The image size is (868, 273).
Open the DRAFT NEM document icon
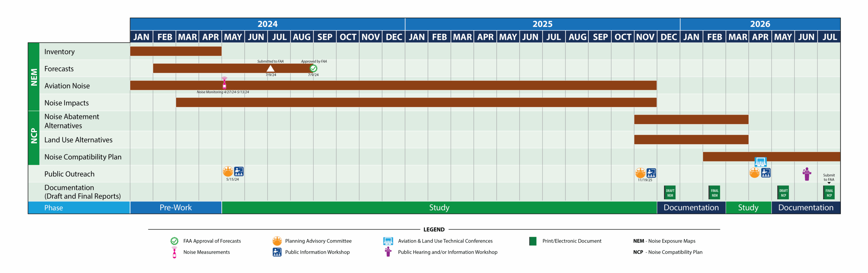coord(670,193)
